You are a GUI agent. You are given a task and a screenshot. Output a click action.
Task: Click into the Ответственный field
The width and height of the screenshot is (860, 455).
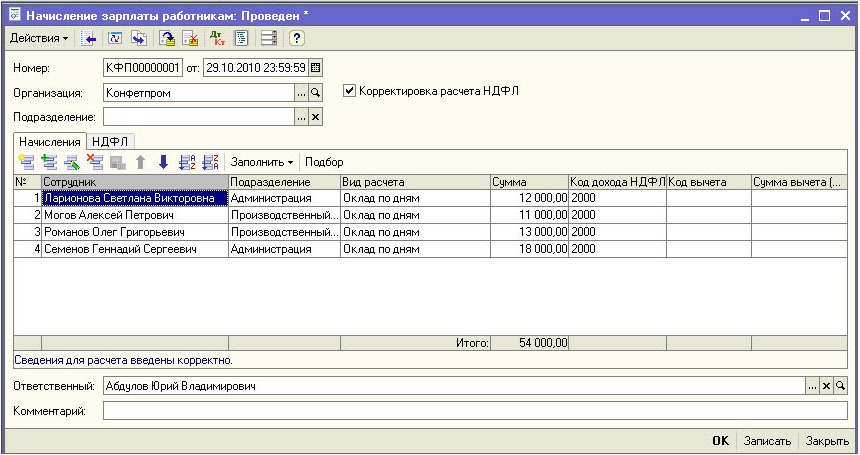point(454,386)
